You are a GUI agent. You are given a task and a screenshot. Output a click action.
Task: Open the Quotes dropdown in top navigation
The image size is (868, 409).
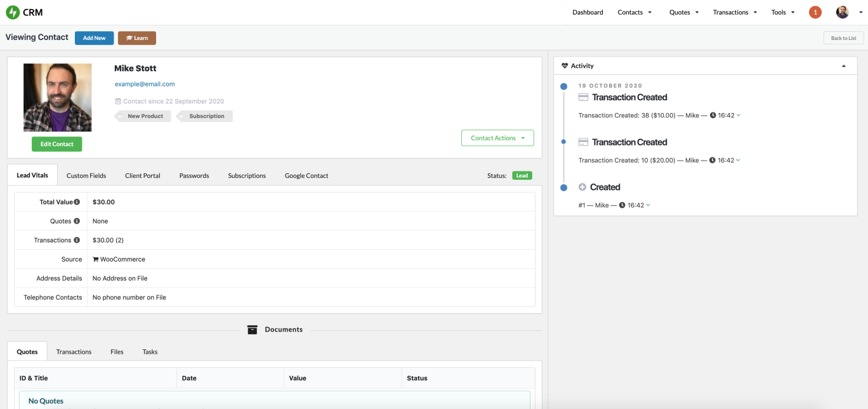pyautogui.click(x=684, y=12)
